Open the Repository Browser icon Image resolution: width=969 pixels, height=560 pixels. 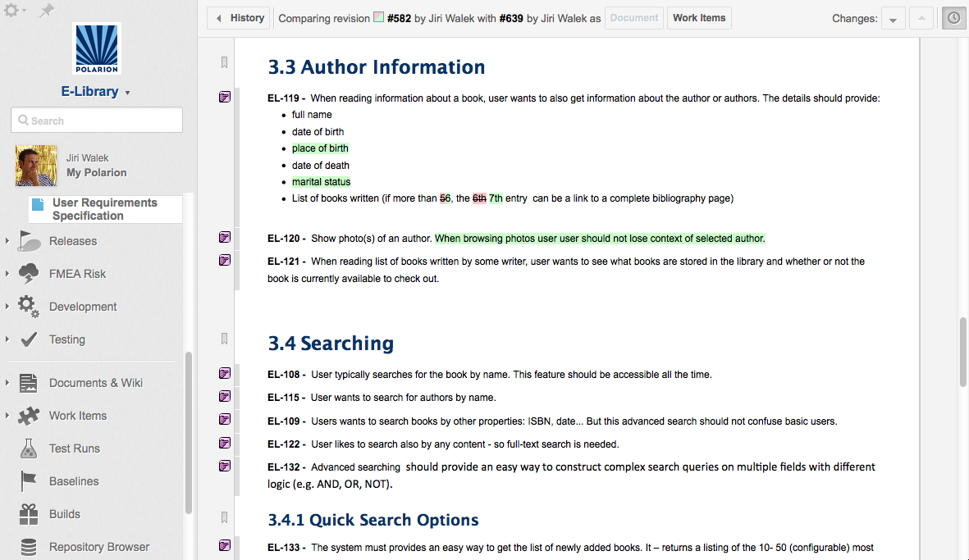click(x=28, y=547)
